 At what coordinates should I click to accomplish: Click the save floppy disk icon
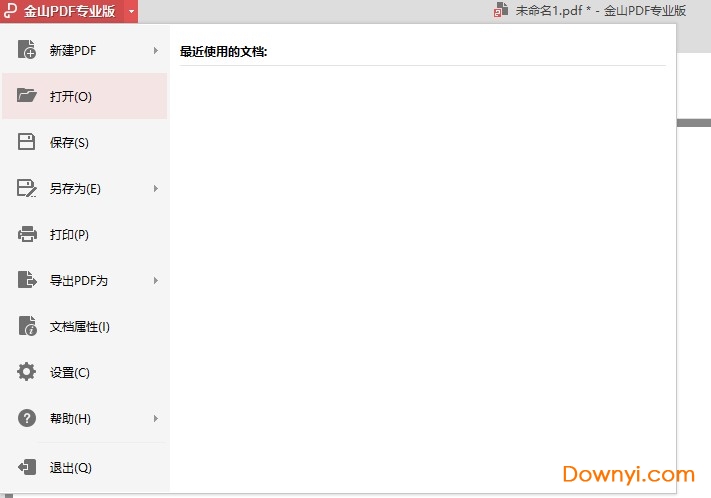[26, 142]
